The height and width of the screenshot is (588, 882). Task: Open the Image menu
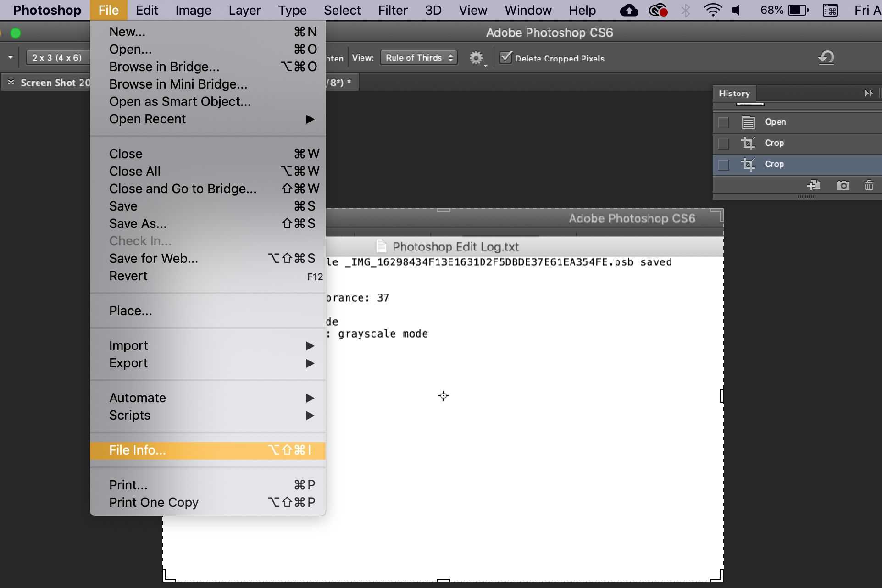click(193, 10)
